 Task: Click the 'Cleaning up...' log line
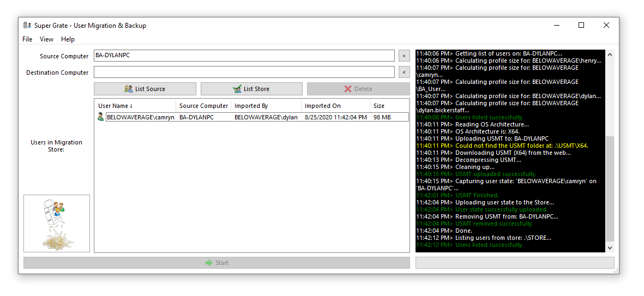(455, 167)
